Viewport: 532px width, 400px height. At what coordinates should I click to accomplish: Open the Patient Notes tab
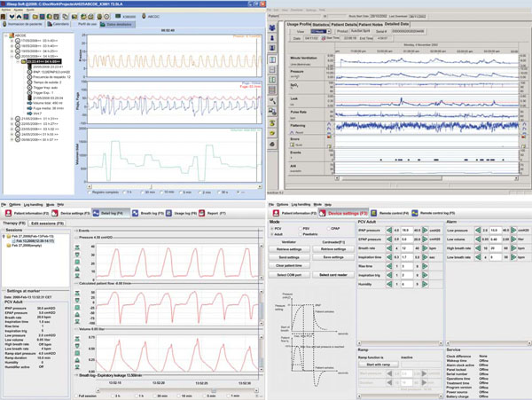pos(371,25)
